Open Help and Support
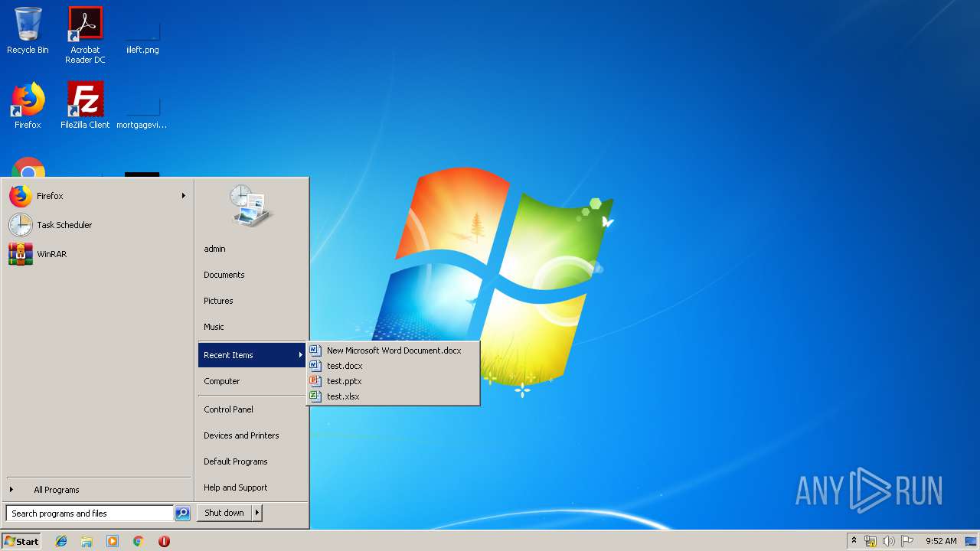The height and width of the screenshot is (551, 980). tap(252, 487)
